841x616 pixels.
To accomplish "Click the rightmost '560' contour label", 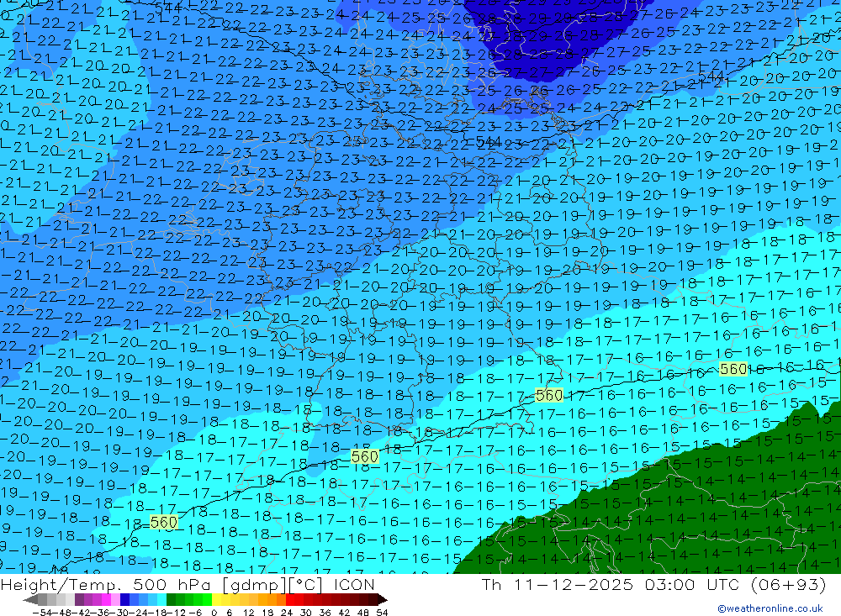I will click(733, 369).
